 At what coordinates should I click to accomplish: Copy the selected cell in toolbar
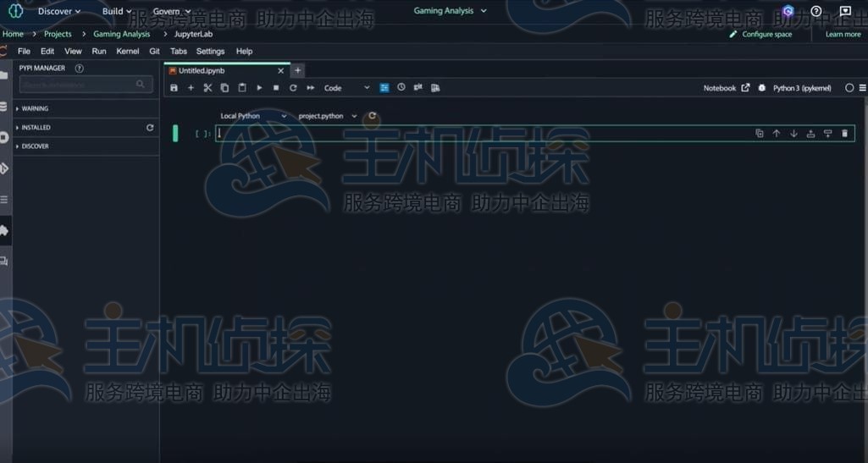pos(224,88)
